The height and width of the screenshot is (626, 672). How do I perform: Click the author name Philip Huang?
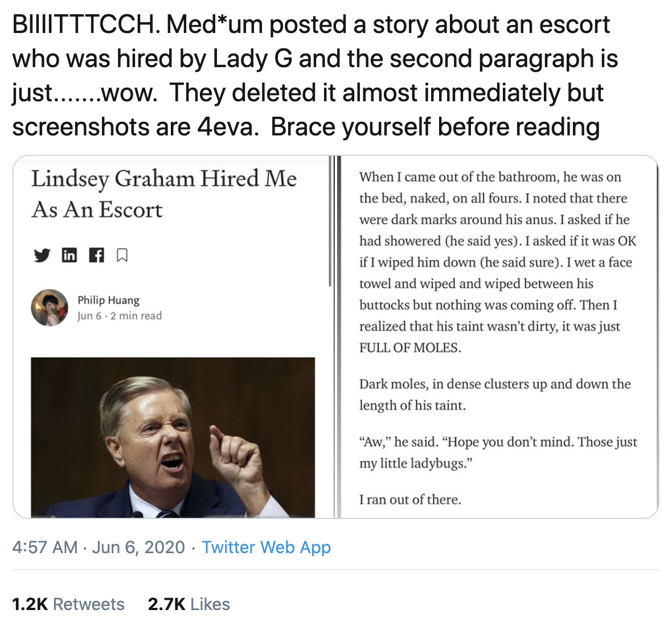click(109, 300)
